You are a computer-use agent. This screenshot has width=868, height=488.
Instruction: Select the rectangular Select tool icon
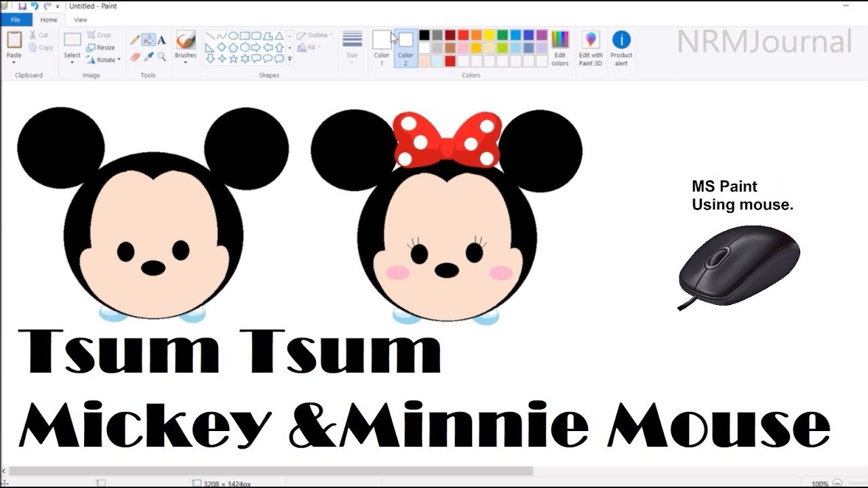(73, 40)
